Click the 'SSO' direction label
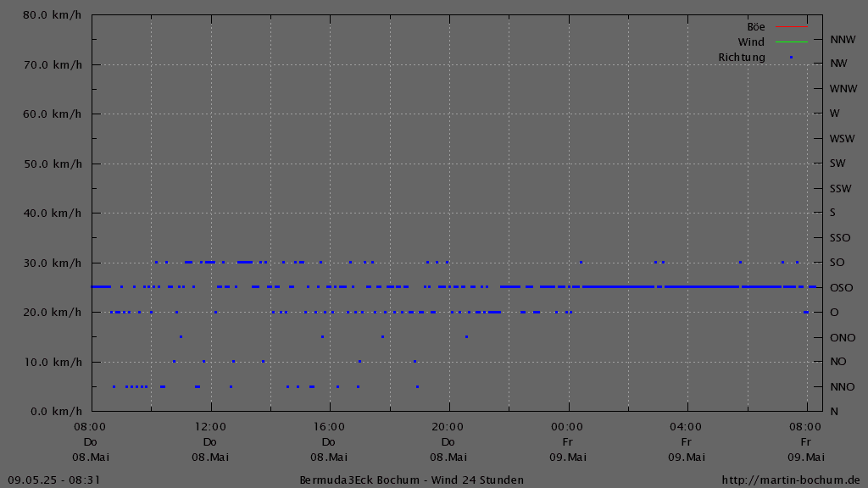Viewport: 868px width, 488px height. (x=840, y=238)
